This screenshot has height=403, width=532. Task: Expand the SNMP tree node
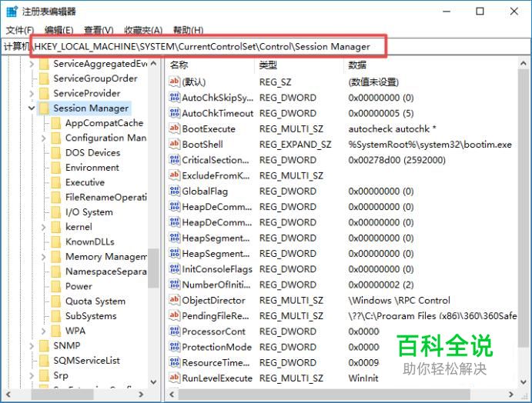click(x=32, y=346)
